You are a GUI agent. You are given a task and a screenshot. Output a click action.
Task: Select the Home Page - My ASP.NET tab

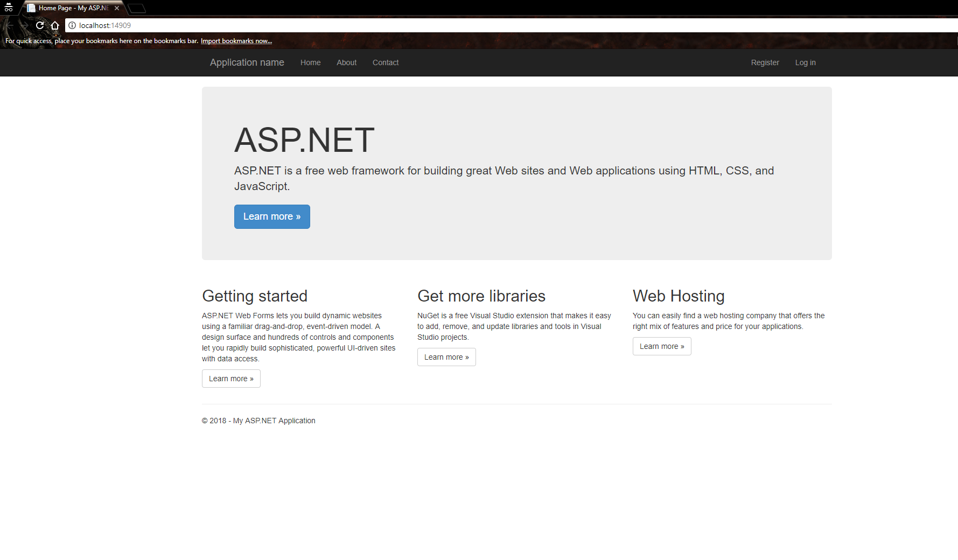(73, 8)
